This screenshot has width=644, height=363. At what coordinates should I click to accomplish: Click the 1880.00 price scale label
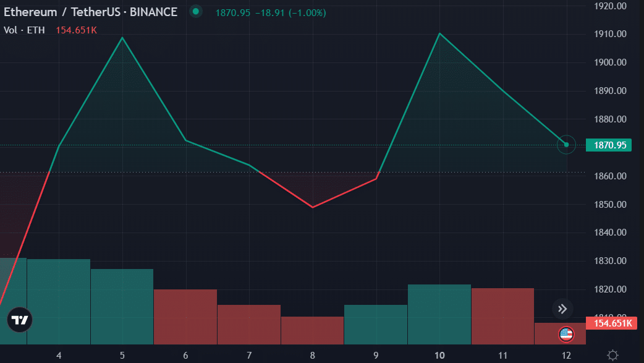tap(611, 119)
